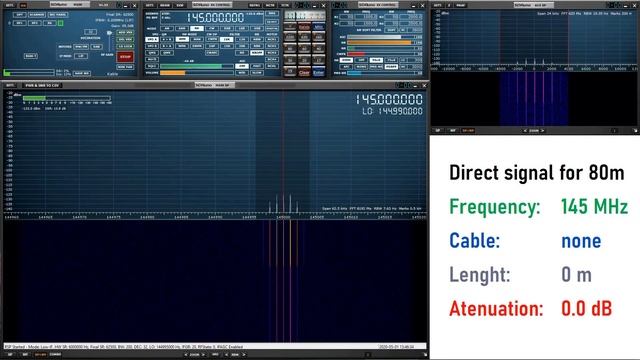The width and height of the screenshot is (640, 360).
Task: Toggle the MUTE button
Action: (x=152, y=60)
